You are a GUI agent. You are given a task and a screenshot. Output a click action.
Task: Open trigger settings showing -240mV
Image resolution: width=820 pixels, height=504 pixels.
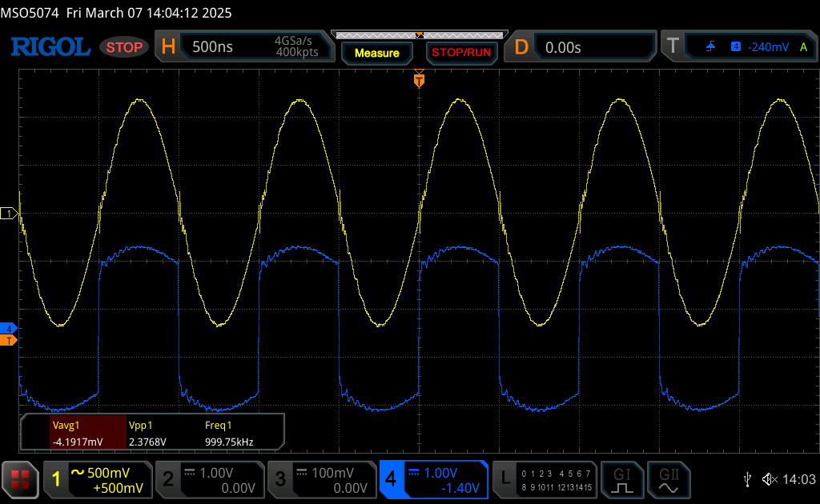[738, 47]
